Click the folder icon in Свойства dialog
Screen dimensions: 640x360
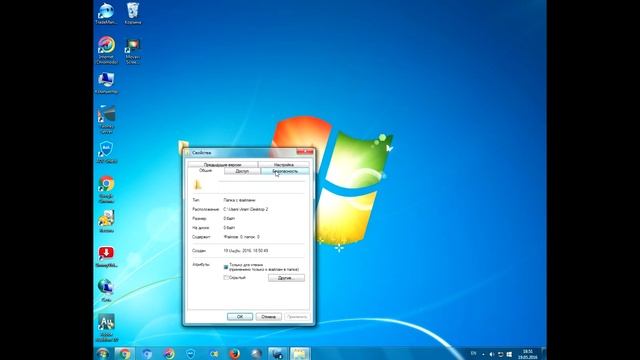[x=198, y=185]
